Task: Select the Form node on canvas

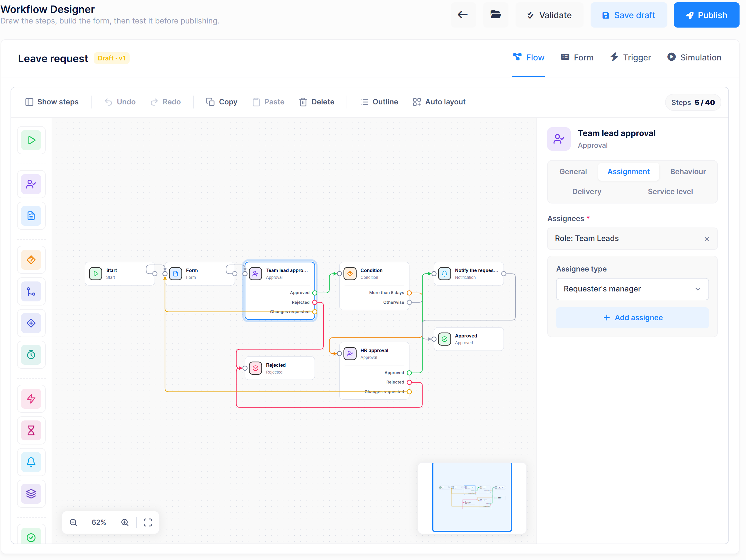Action: pos(200,274)
